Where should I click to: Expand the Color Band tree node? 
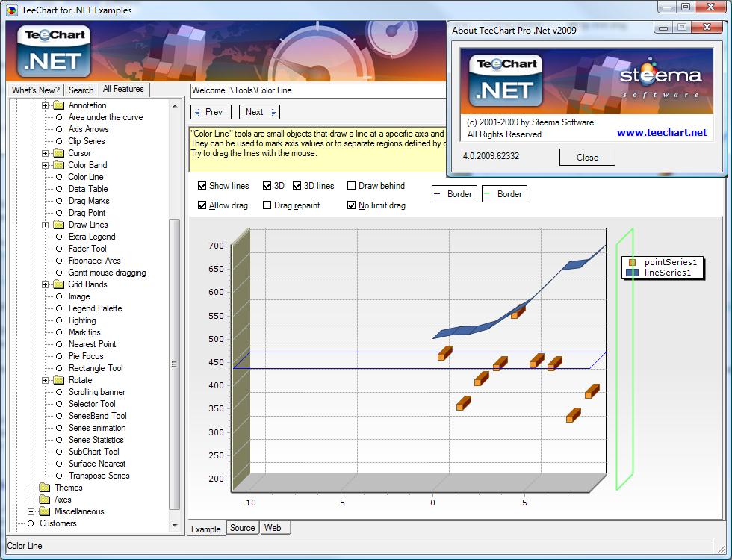click(x=46, y=165)
